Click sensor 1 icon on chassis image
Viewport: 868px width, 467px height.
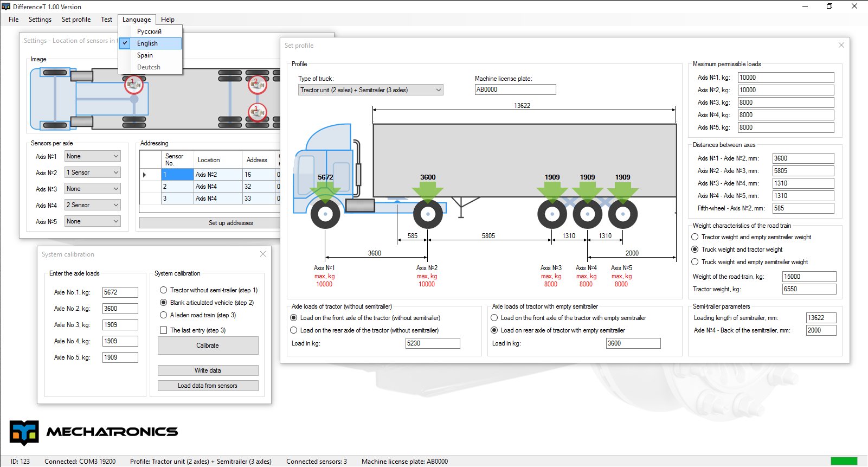tap(133, 85)
